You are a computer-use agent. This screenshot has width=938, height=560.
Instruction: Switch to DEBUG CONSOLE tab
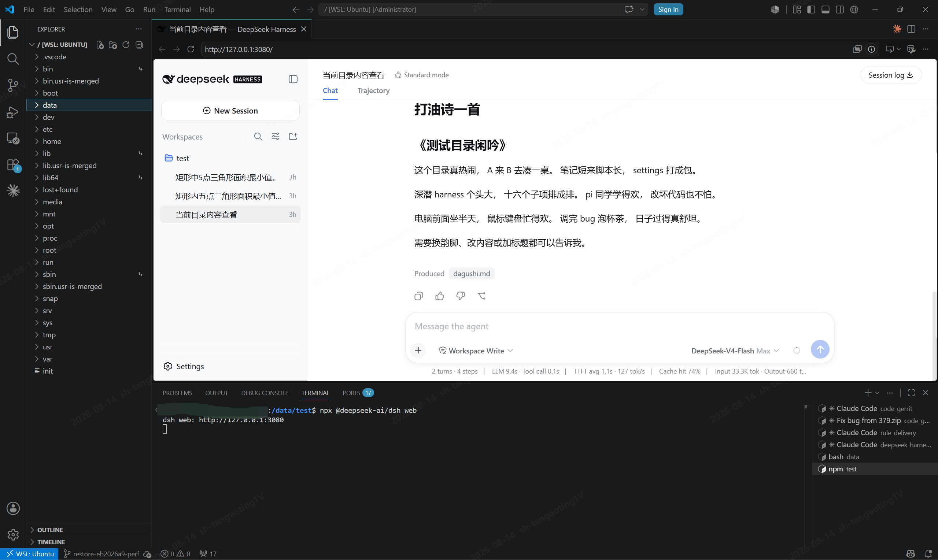pos(264,393)
